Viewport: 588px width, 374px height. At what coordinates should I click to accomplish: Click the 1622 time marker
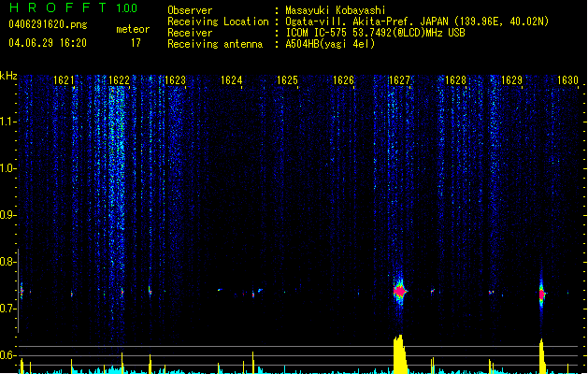click(x=119, y=80)
